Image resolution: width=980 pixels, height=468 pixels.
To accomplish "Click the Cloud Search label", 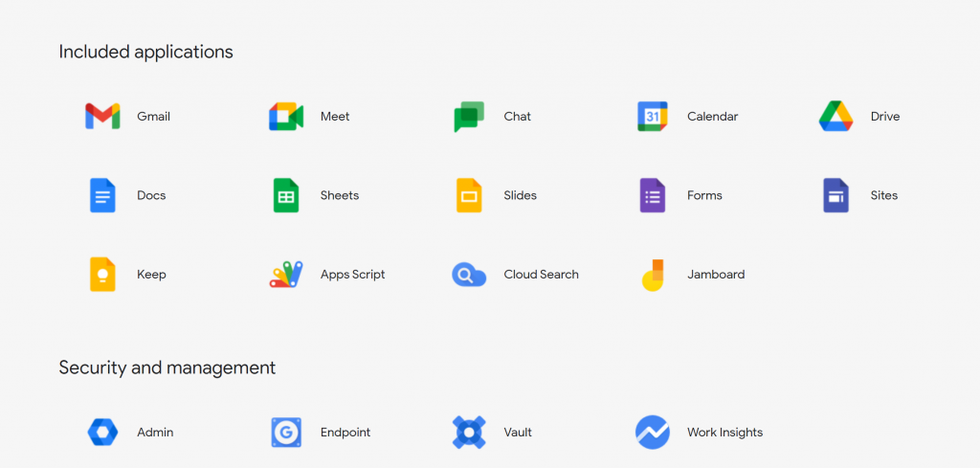I will (x=542, y=275).
